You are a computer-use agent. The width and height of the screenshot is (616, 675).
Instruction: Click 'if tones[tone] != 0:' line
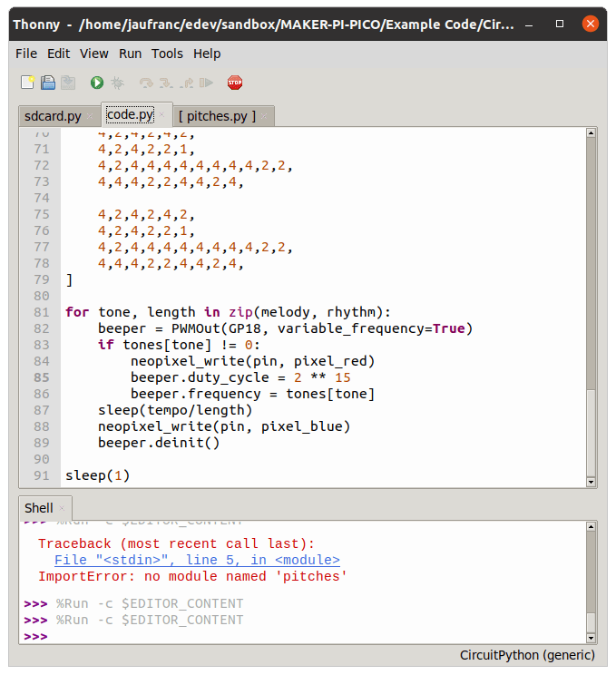pos(179,345)
